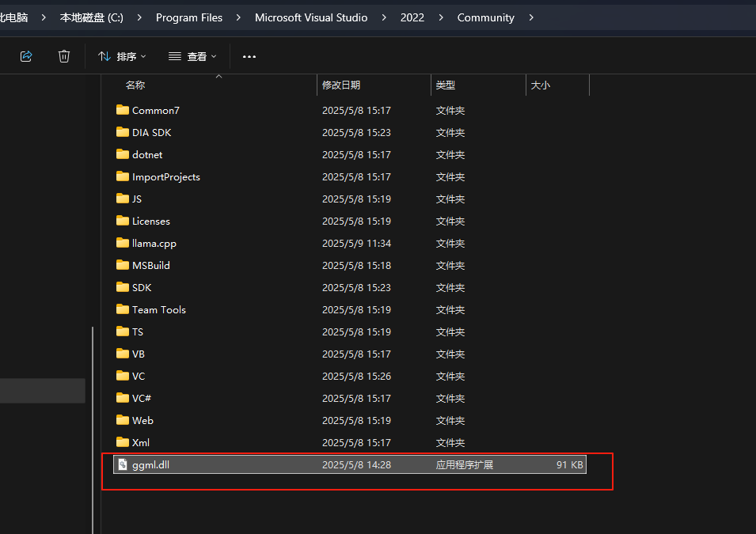Sort by the 名称 column header
Image resolution: width=756 pixels, height=534 pixels.
click(135, 85)
